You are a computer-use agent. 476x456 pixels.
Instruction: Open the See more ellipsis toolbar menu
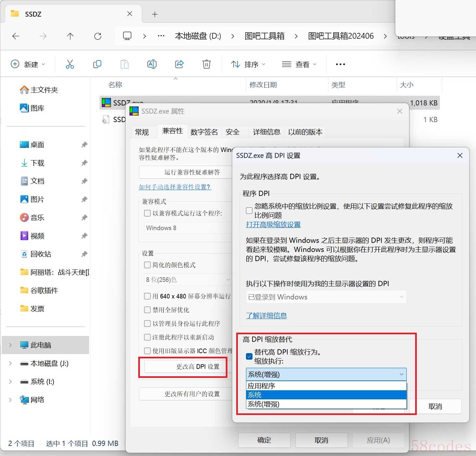click(x=340, y=64)
